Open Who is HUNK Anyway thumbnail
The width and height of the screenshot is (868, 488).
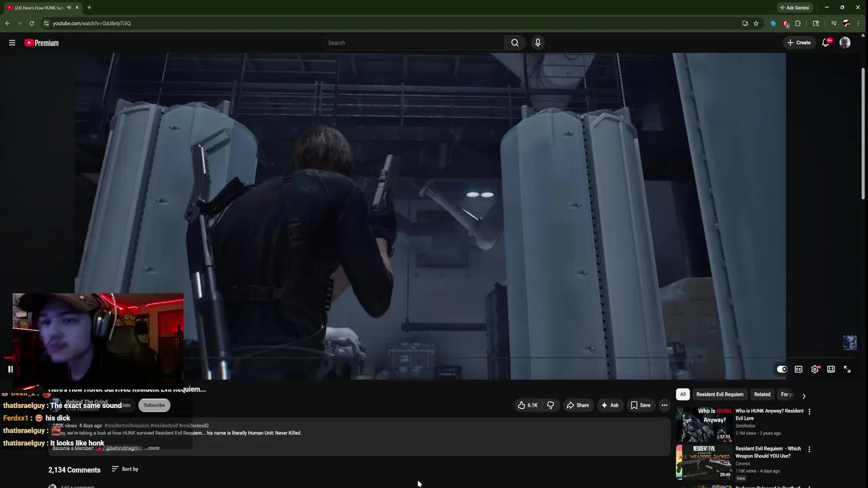[704, 424]
